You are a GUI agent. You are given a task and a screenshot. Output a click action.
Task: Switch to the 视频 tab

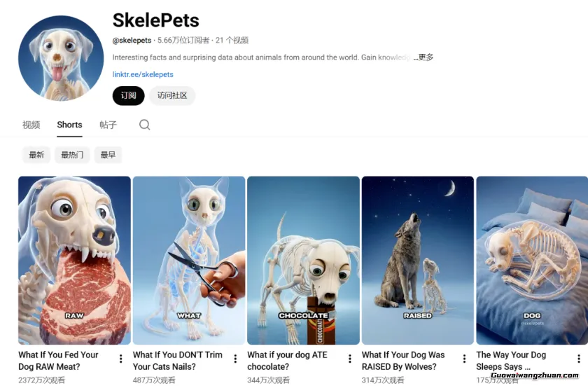point(31,125)
